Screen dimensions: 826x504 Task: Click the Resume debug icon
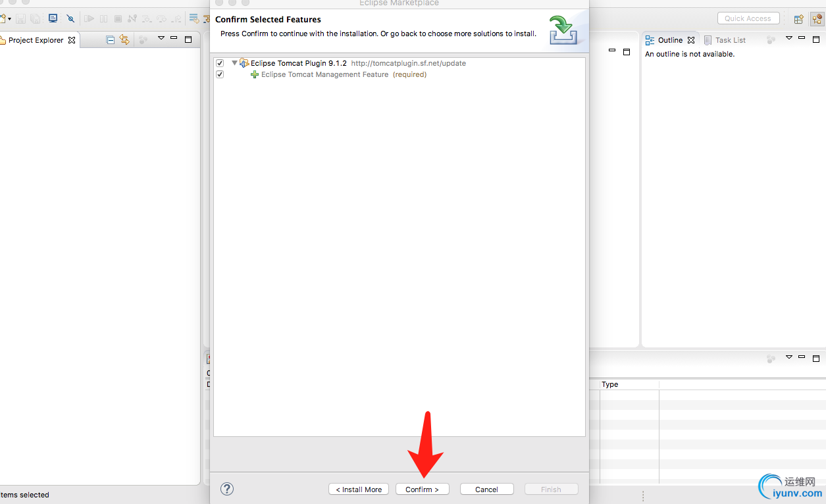pos(89,18)
